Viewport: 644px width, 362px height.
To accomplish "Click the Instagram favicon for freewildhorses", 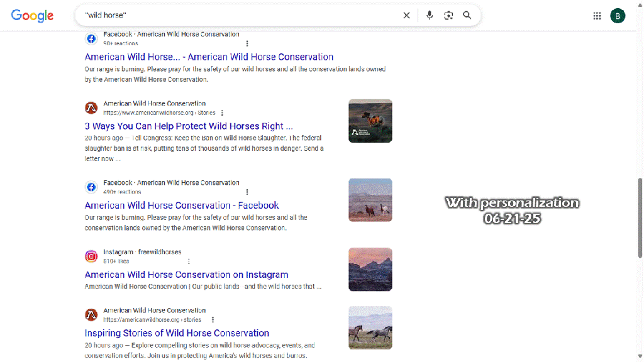I will point(91,256).
